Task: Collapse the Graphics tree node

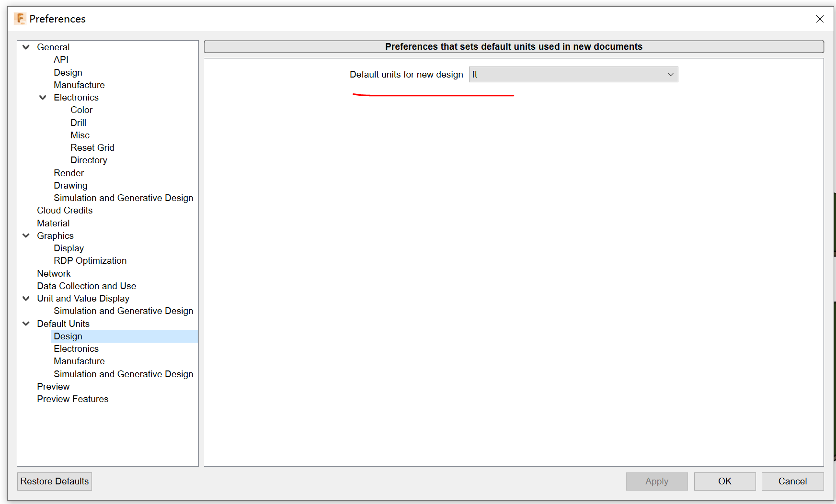Action: coord(26,235)
